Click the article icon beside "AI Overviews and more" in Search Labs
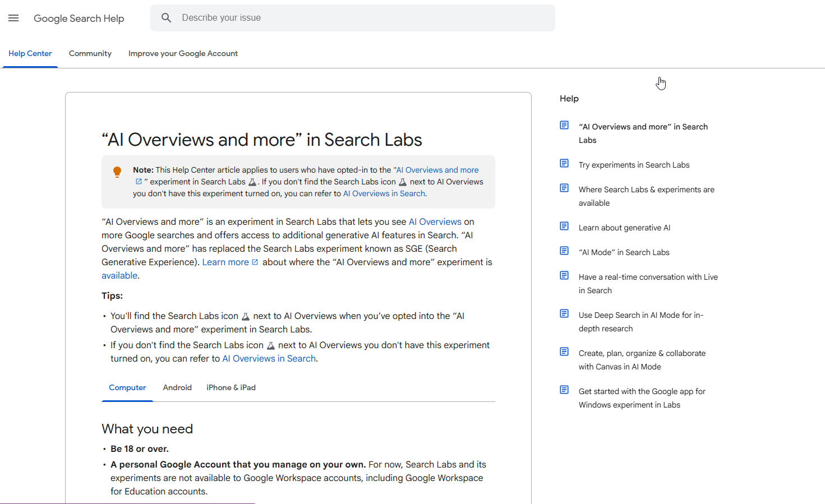This screenshot has width=825, height=504. [x=564, y=125]
